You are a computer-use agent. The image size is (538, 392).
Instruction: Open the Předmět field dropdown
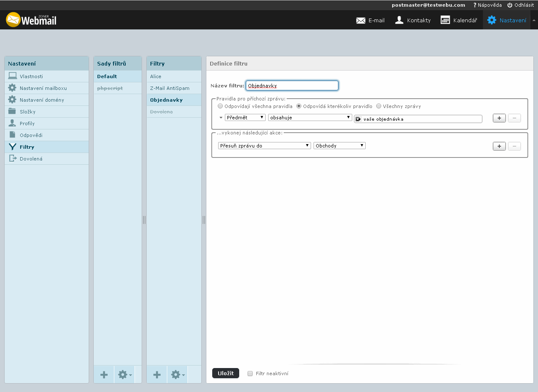[x=245, y=118]
